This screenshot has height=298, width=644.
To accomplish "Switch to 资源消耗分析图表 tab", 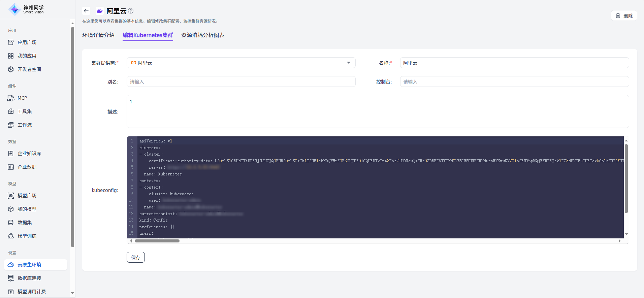I will coord(203,35).
